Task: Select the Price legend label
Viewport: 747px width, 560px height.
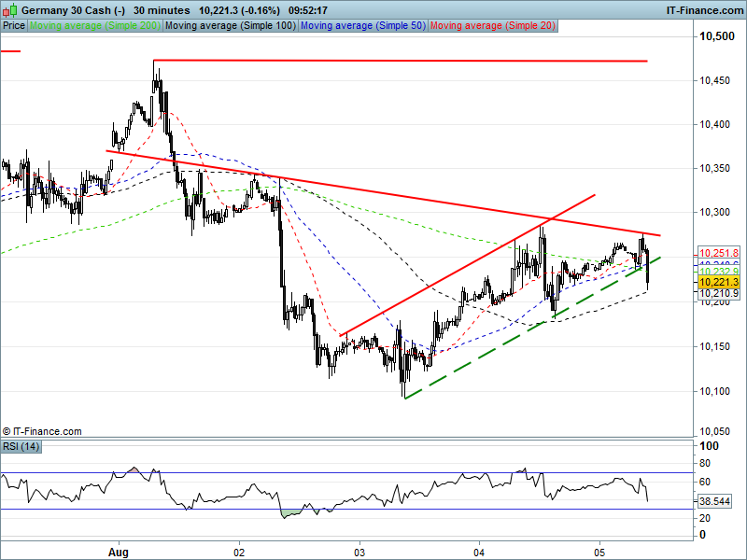Action: coord(14,26)
